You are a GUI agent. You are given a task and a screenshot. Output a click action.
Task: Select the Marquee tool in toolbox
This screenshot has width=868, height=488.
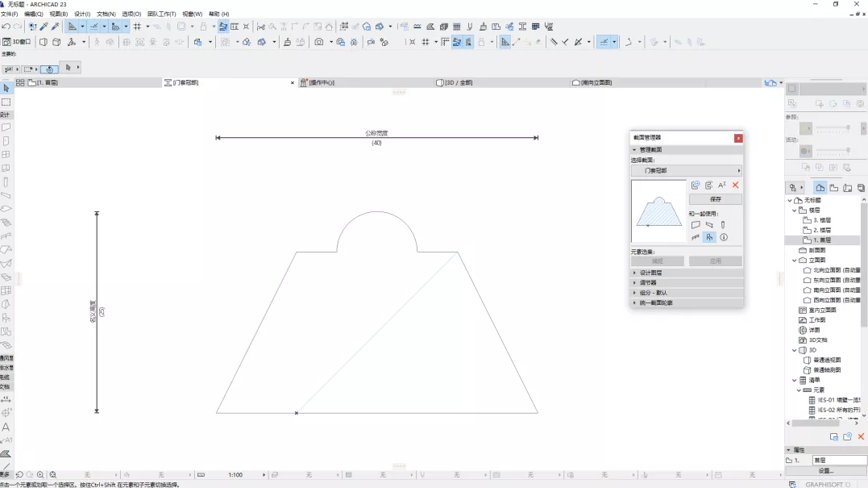[x=6, y=102]
